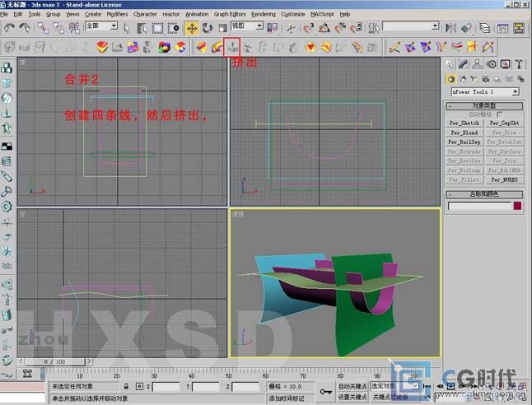Click the Undo arrow in main toolbar

9,28
